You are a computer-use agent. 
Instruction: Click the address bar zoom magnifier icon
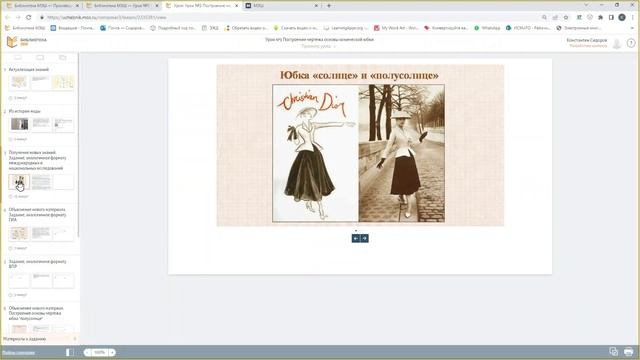point(544,18)
